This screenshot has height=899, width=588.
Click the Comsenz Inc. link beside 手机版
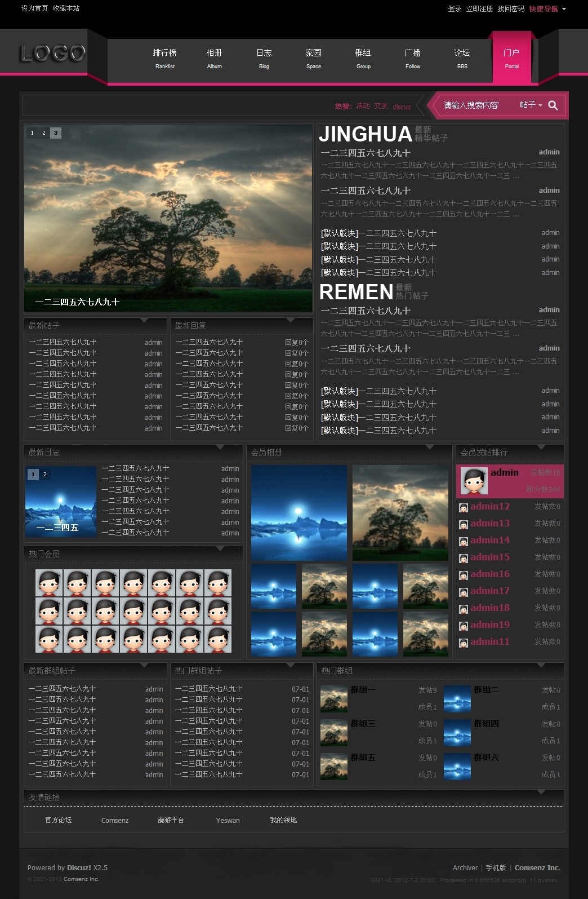[x=537, y=868]
